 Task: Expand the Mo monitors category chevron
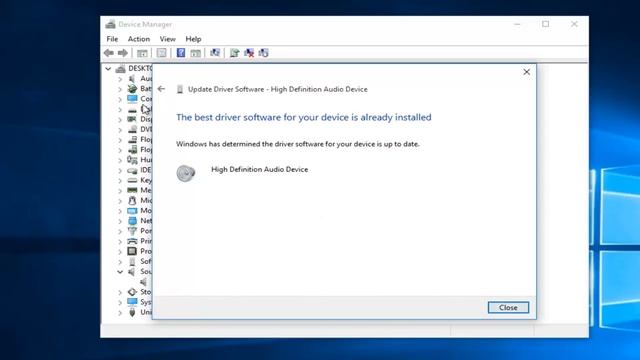[x=120, y=211]
